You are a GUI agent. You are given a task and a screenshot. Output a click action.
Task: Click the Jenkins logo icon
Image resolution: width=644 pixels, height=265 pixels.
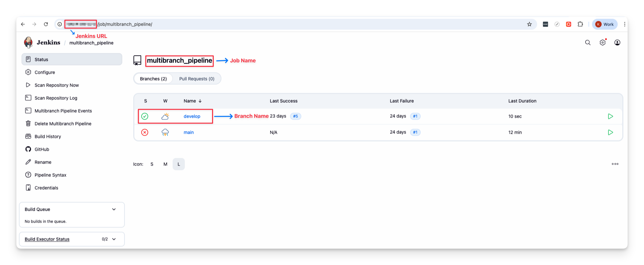[x=28, y=42]
